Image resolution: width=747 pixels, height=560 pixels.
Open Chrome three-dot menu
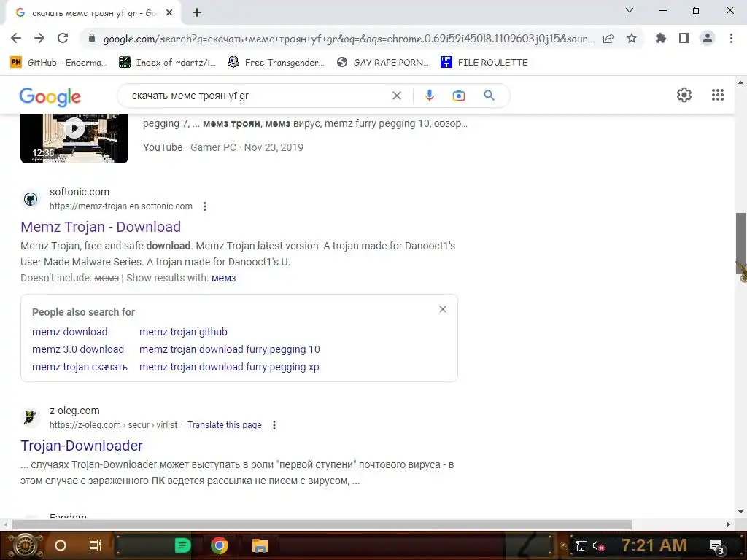(731, 38)
